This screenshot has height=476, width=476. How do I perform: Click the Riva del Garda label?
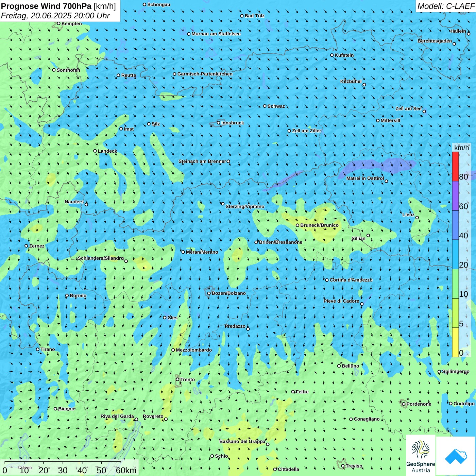(x=117, y=416)
